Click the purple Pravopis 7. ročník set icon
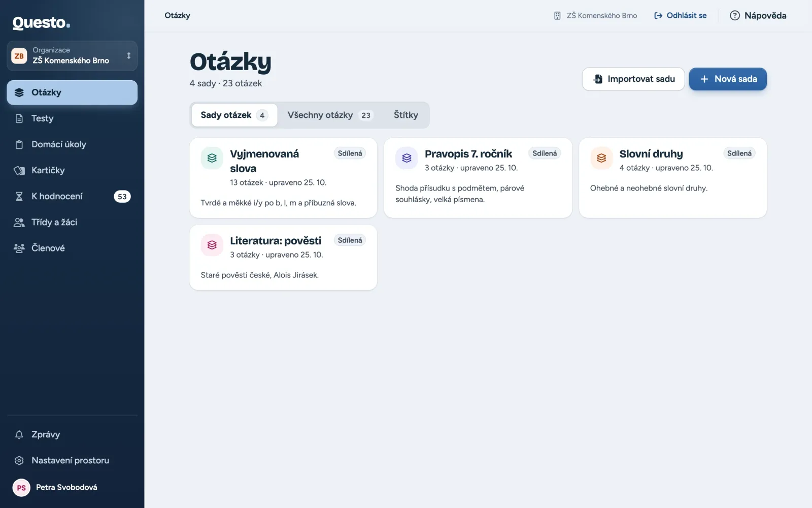The width and height of the screenshot is (812, 508). click(407, 158)
